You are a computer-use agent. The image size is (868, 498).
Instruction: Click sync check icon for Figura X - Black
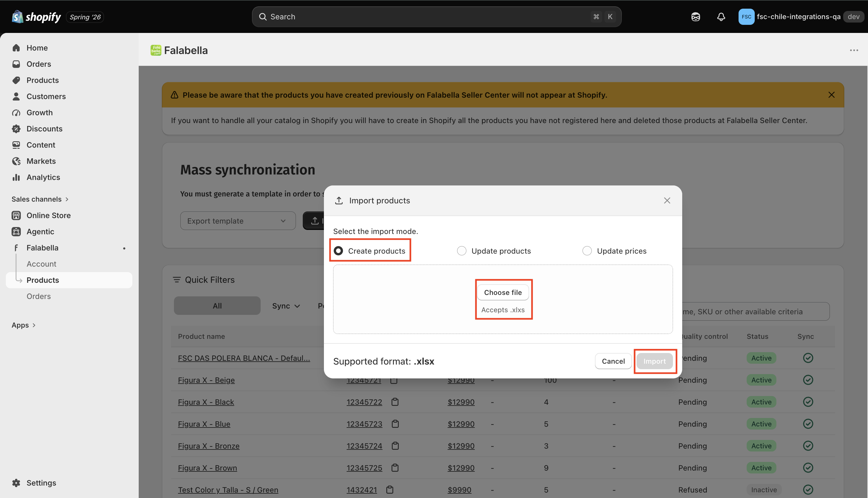pos(808,402)
